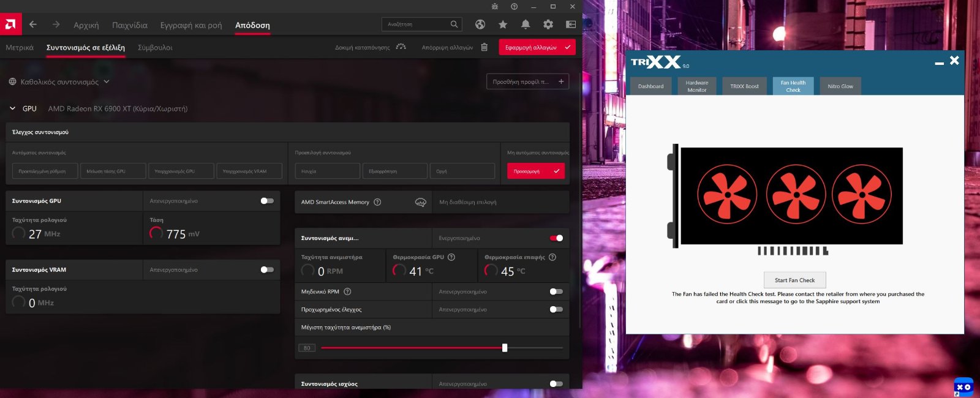This screenshot has height=398, width=980.
Task: Click the Προεπιλεγμένη ρύθμιση preset button
Action: click(x=45, y=171)
